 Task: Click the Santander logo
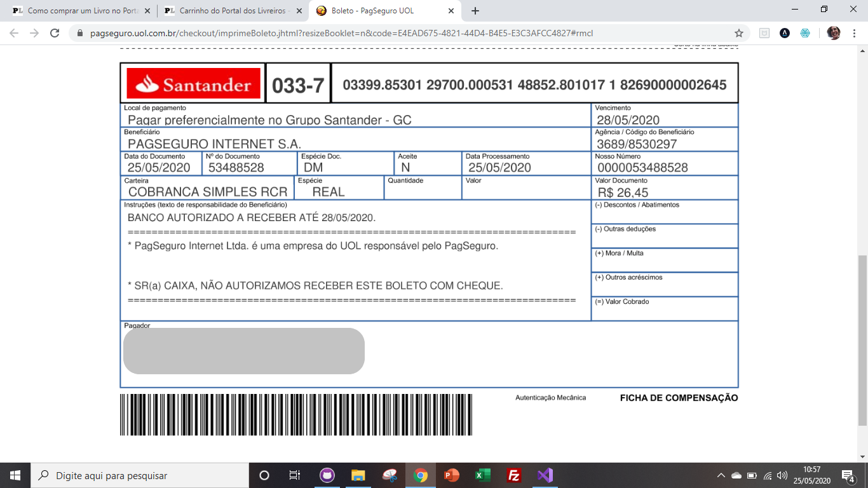click(193, 83)
